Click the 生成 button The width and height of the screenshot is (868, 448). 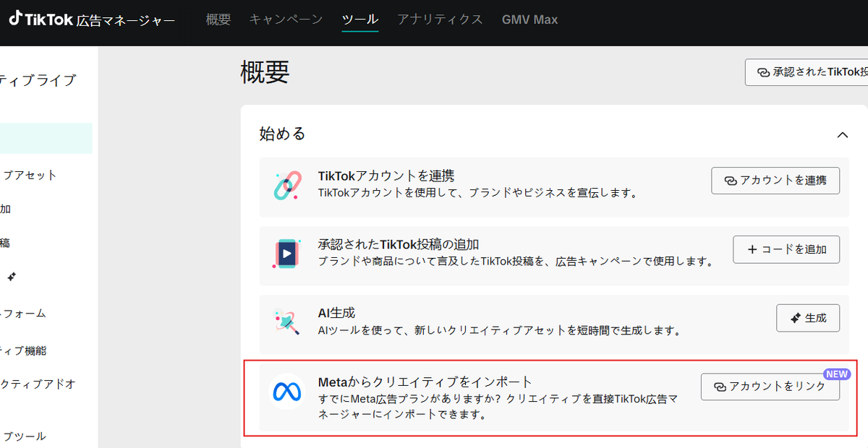pyautogui.click(x=808, y=317)
